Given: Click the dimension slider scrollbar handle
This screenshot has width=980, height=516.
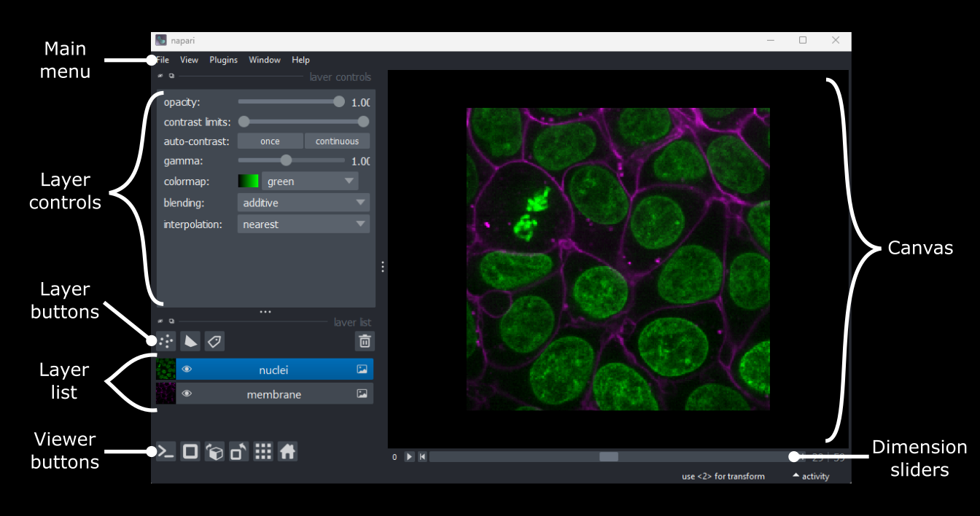Looking at the screenshot, I should pos(609,457).
